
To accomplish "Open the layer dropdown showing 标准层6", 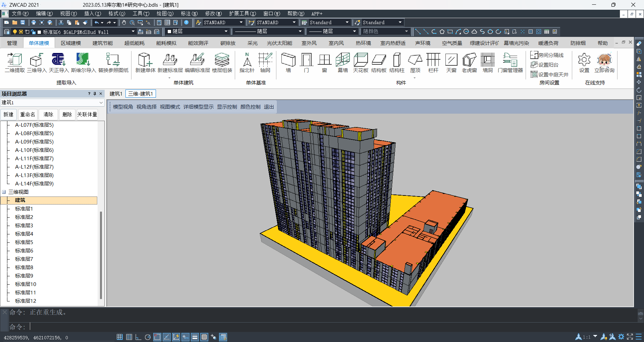I will coord(133,32).
